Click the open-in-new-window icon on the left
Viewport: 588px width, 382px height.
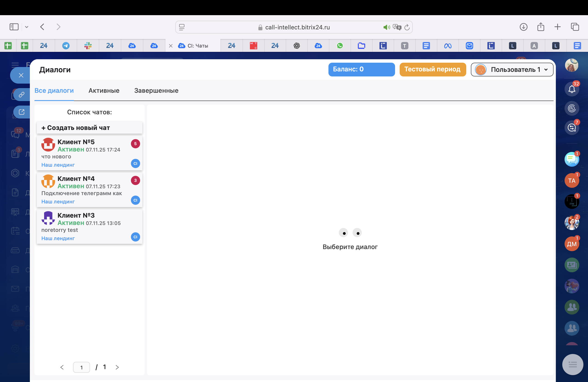[22, 112]
